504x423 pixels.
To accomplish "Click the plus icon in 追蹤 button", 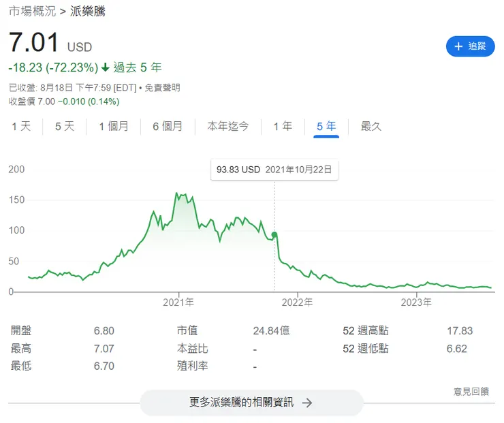I will point(458,46).
